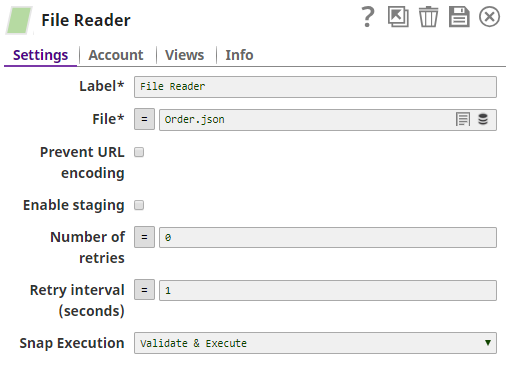Click the Label text field
Viewport: 510px width, 366px height.
[315, 87]
